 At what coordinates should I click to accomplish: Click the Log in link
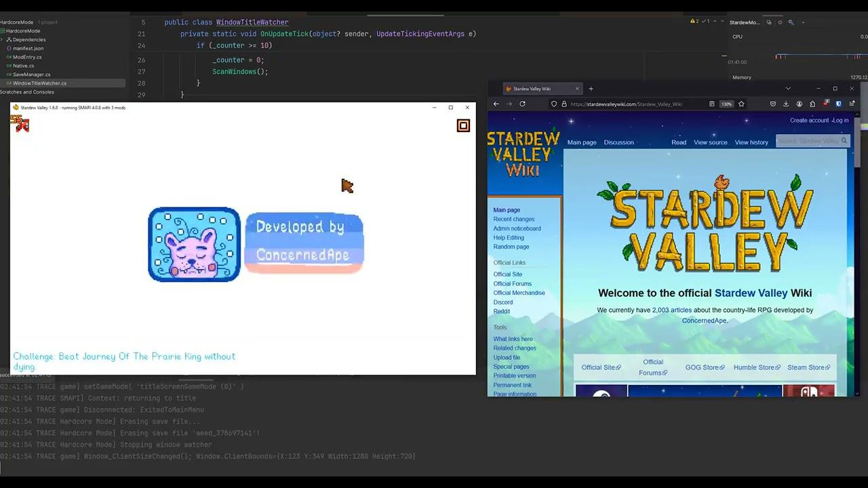point(840,120)
